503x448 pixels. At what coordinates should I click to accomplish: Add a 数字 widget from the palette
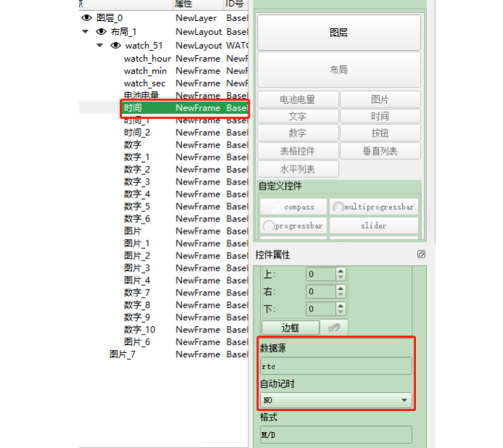click(x=298, y=133)
